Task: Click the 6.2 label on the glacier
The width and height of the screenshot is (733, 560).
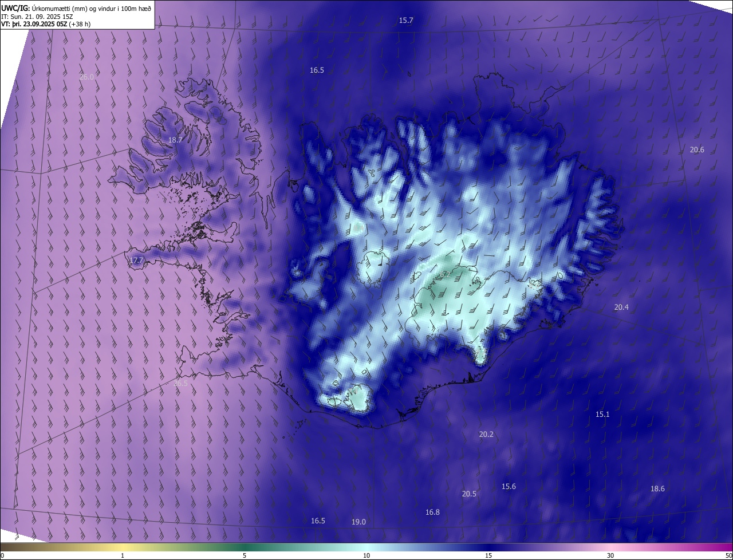Action: tap(445, 274)
